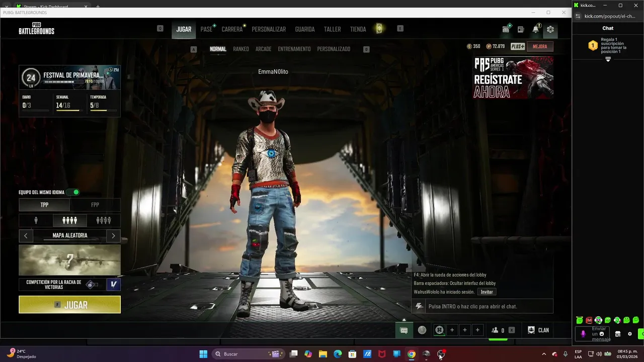Click the SEMANAL 14/16 missions progress
Screen dimensions: 644x362
(69, 103)
